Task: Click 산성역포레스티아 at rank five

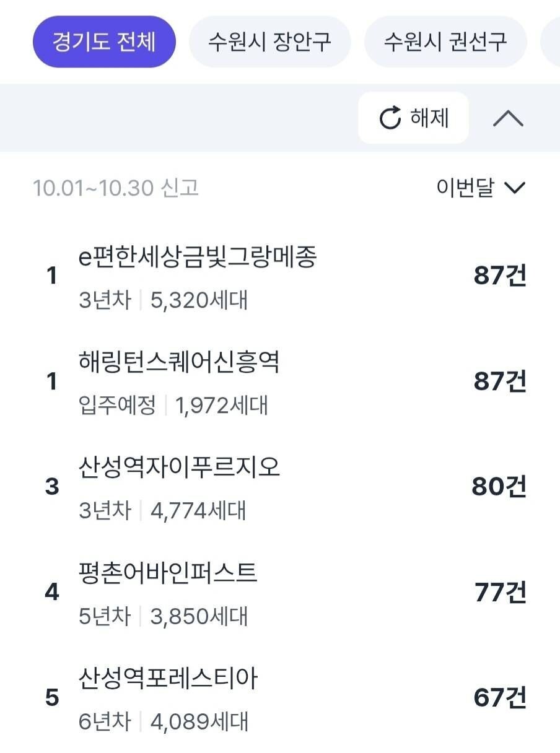Action: click(x=168, y=679)
